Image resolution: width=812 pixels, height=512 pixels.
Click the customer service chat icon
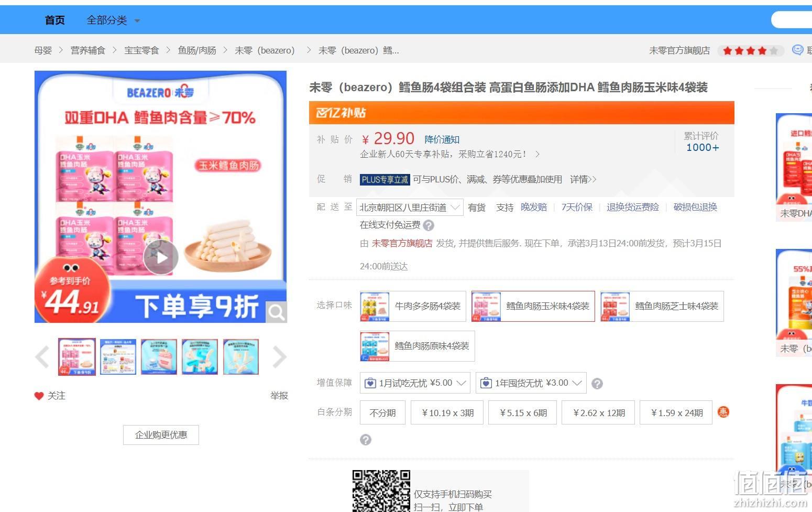pos(797,50)
